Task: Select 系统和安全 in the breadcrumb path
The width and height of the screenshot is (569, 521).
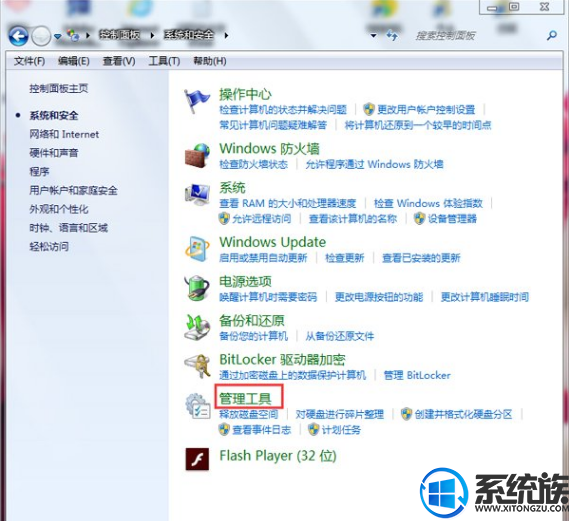Action: [x=189, y=35]
